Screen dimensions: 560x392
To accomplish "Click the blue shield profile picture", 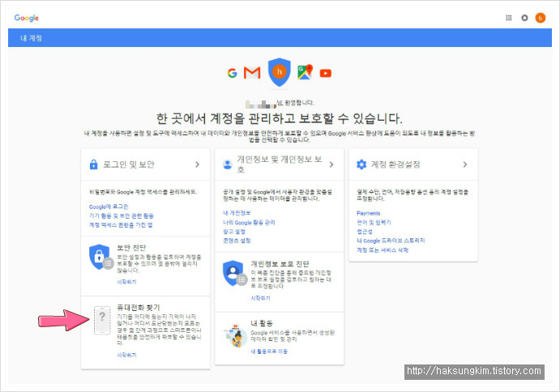I will [x=280, y=72].
